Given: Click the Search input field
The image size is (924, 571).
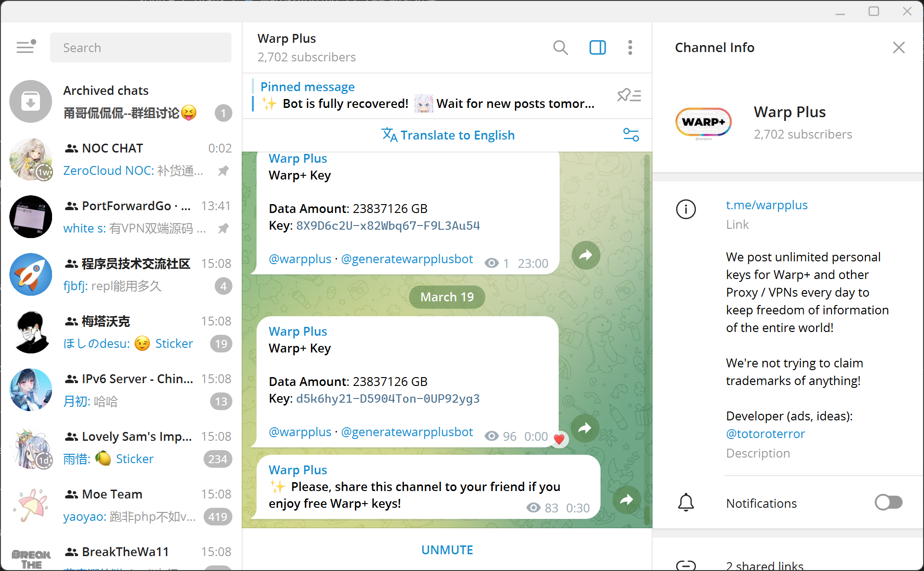Looking at the screenshot, I should pos(140,47).
